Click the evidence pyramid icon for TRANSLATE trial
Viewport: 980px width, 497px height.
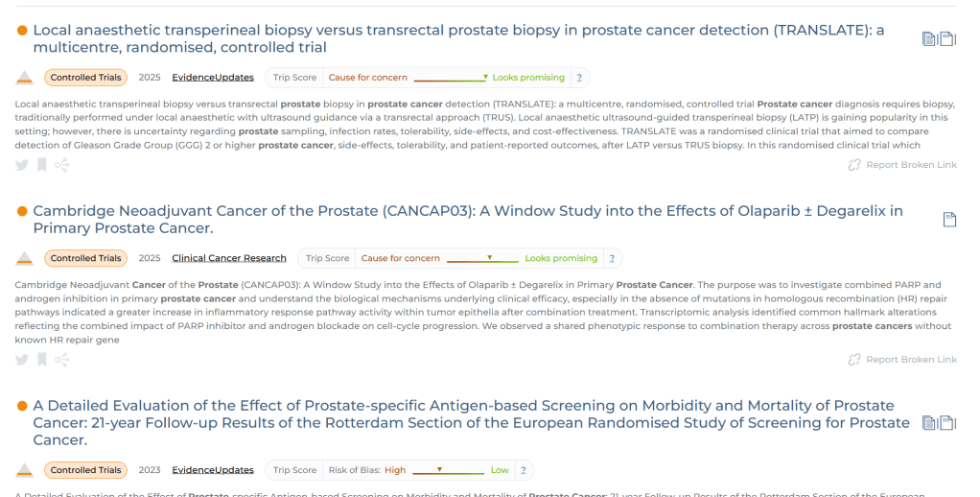25,78
